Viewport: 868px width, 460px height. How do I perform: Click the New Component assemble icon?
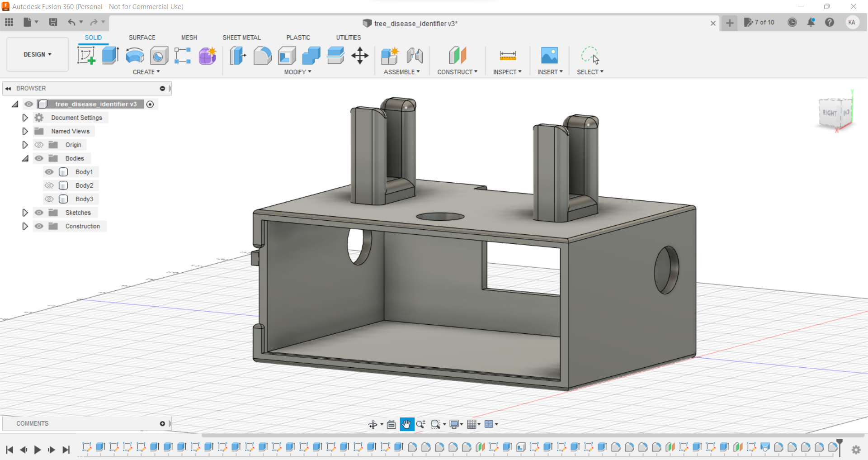click(x=390, y=56)
